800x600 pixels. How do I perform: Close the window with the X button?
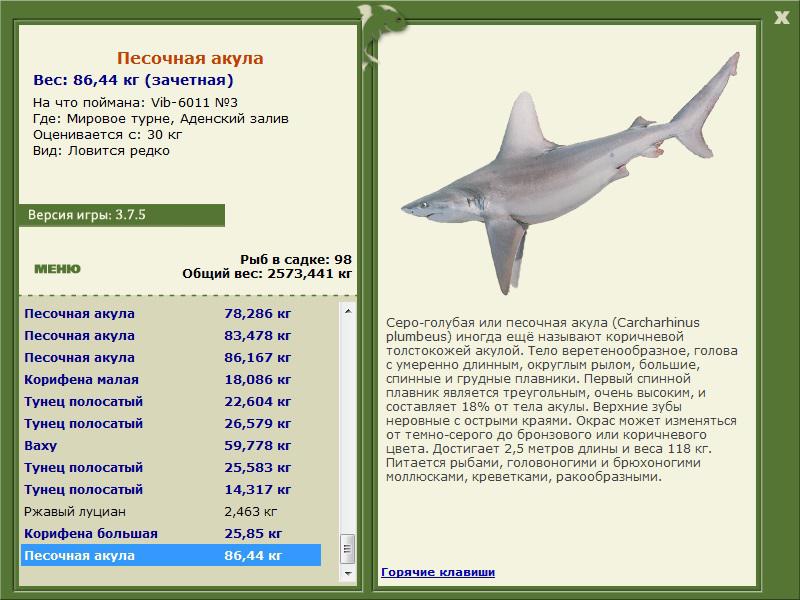(x=781, y=18)
